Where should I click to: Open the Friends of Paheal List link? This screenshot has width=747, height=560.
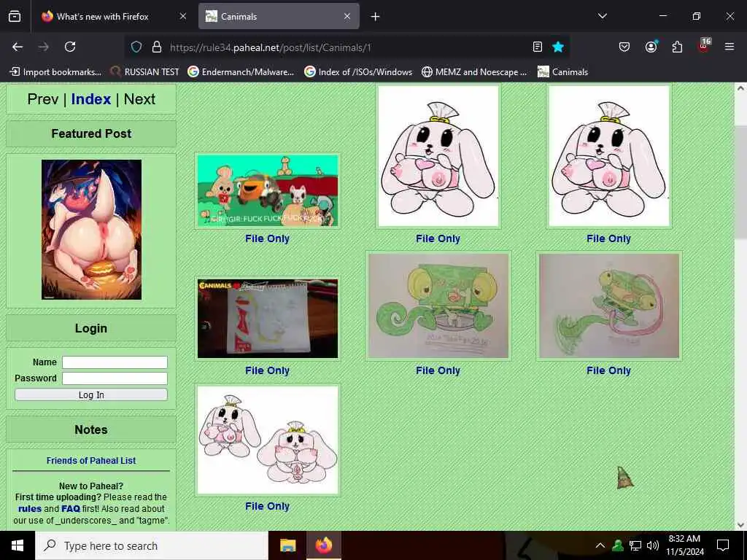91,461
